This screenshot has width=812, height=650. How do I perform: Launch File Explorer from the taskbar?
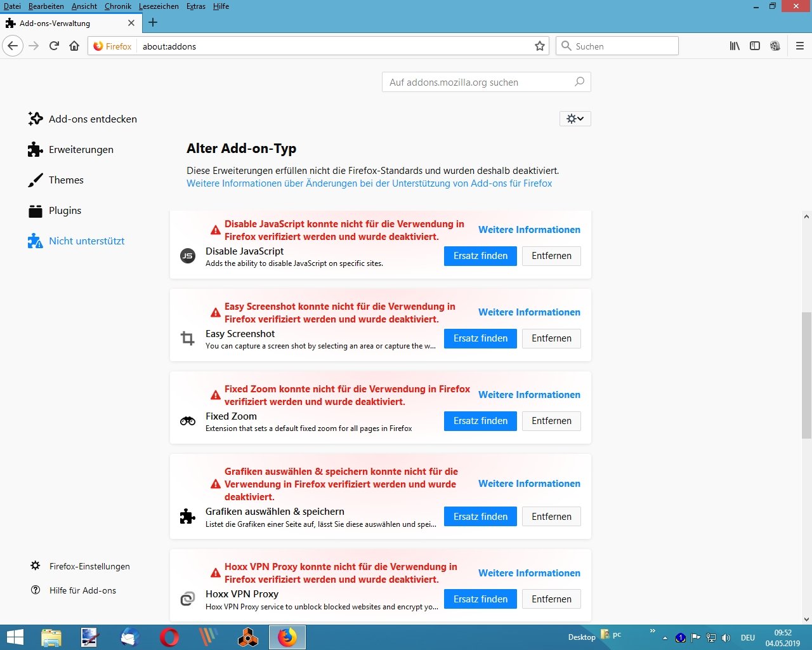click(51, 637)
